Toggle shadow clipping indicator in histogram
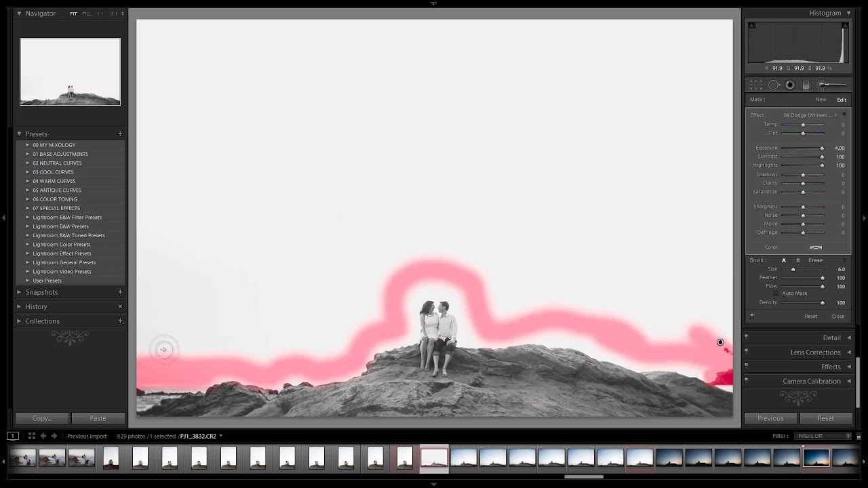 point(751,26)
